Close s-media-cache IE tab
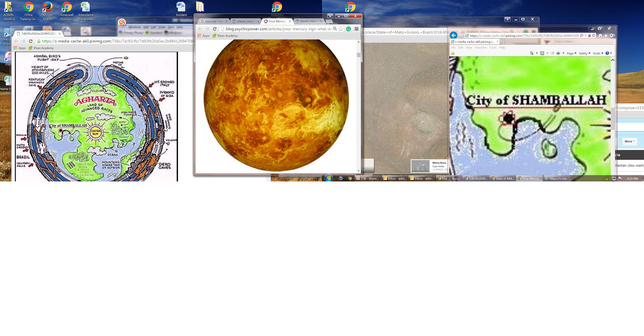 [x=497, y=41]
